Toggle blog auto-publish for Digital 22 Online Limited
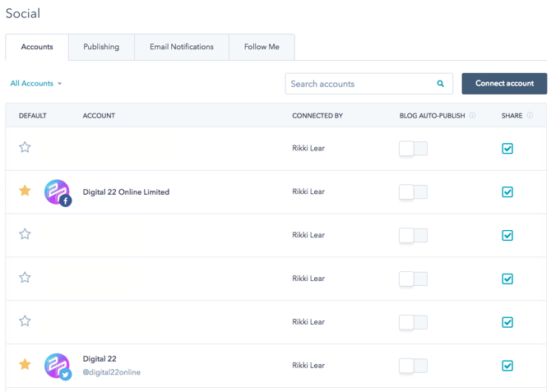 [413, 192]
